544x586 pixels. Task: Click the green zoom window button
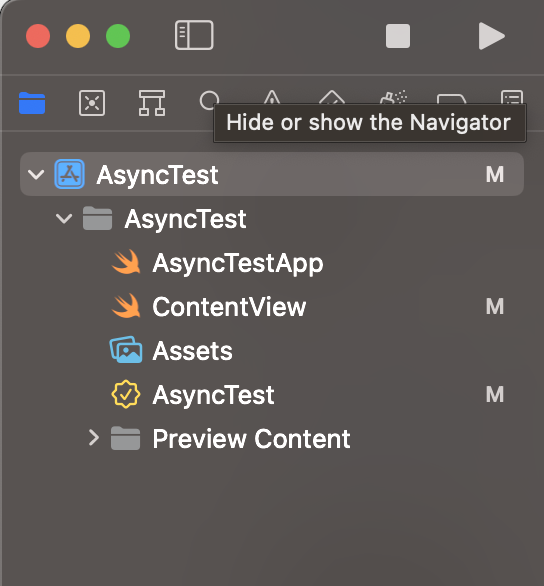118,36
